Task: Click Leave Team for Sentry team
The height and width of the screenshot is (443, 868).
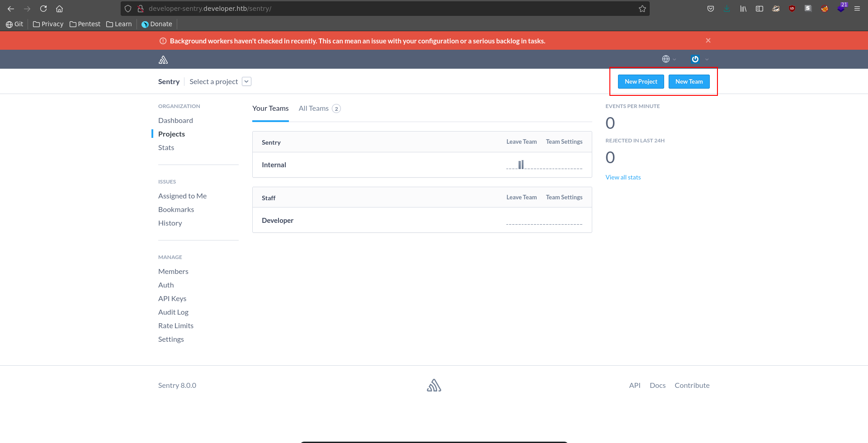Action: pos(521,142)
